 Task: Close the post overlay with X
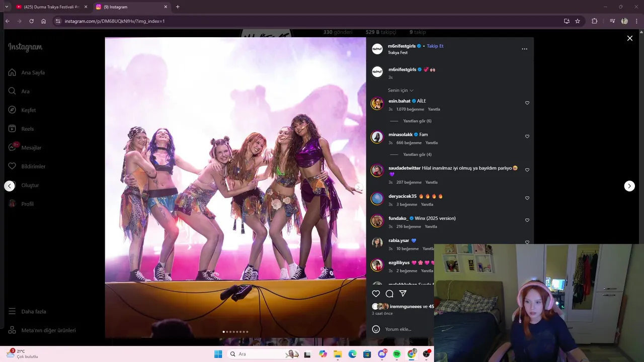point(629,38)
